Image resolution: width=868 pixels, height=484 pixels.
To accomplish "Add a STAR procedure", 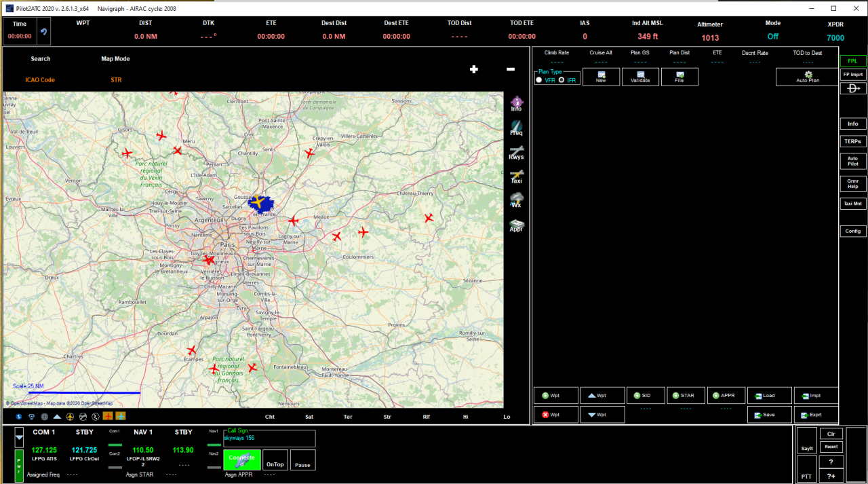I will 686,395.
